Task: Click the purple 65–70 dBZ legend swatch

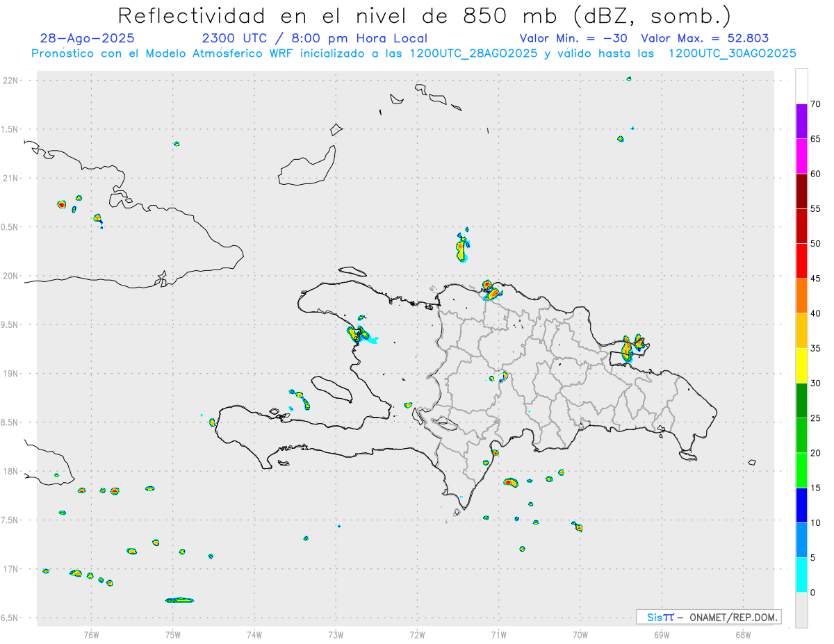Action: (x=801, y=122)
